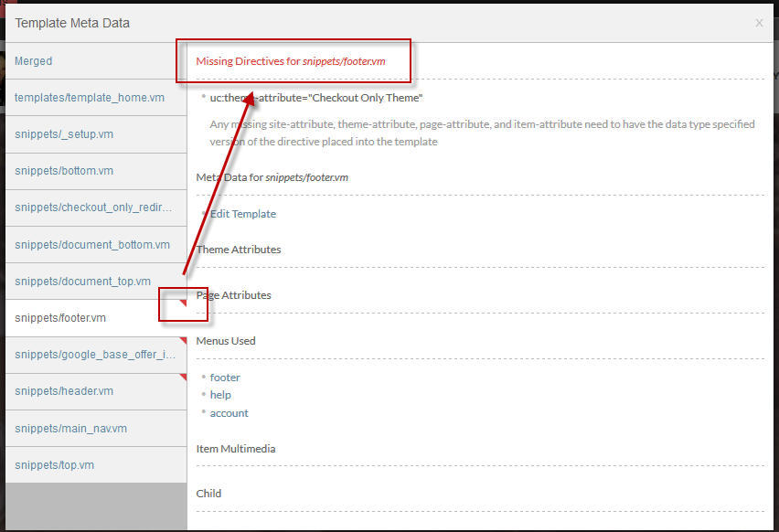Open the account menu link
This screenshot has width=779, height=532.
pyautogui.click(x=229, y=413)
